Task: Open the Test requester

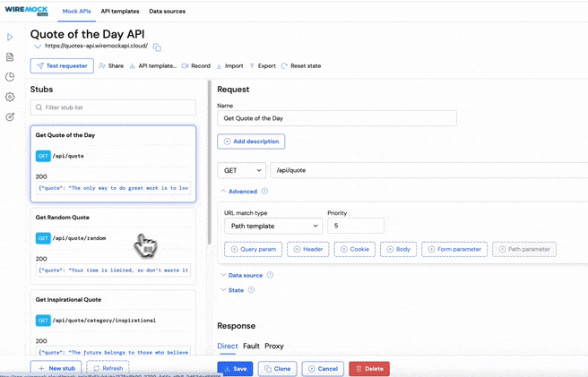Action: (62, 66)
